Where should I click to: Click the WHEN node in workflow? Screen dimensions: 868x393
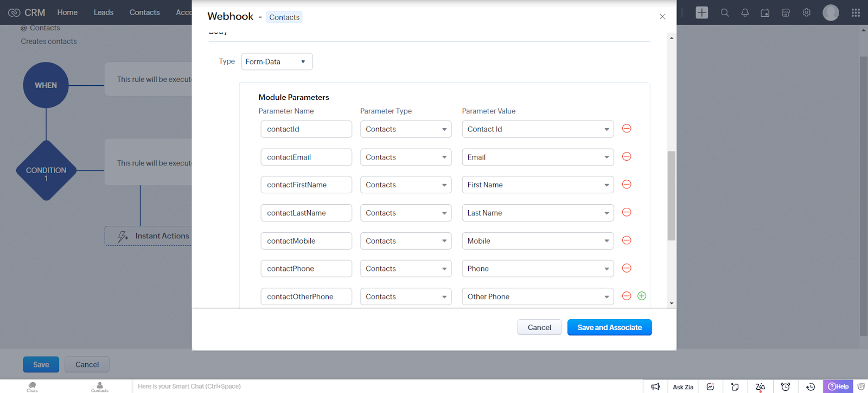point(46,85)
